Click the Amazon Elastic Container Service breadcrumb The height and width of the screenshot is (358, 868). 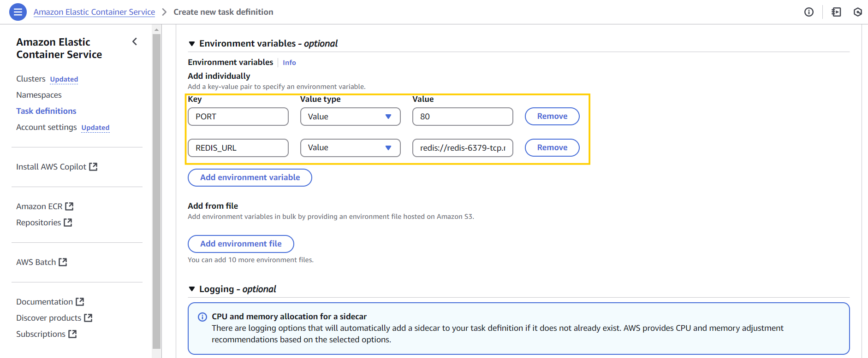(x=94, y=12)
